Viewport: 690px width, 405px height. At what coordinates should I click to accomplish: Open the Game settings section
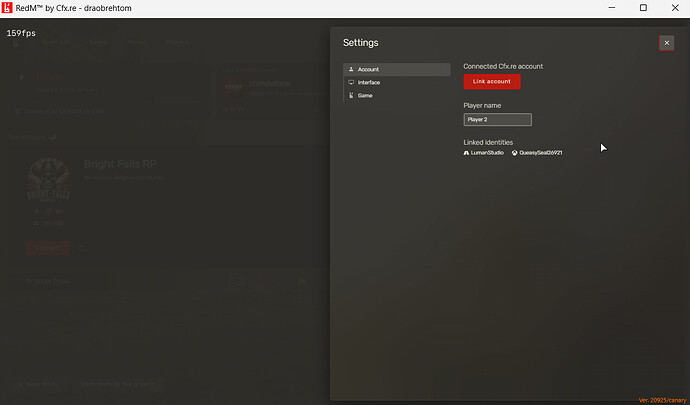pos(396,95)
